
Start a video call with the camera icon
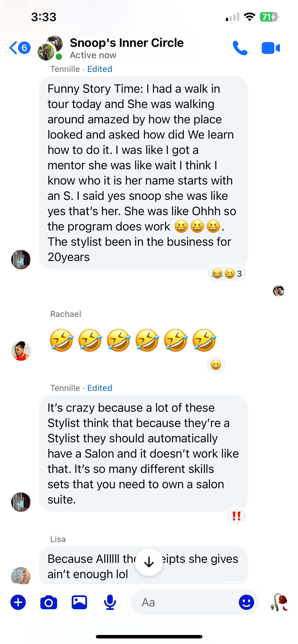(x=271, y=48)
